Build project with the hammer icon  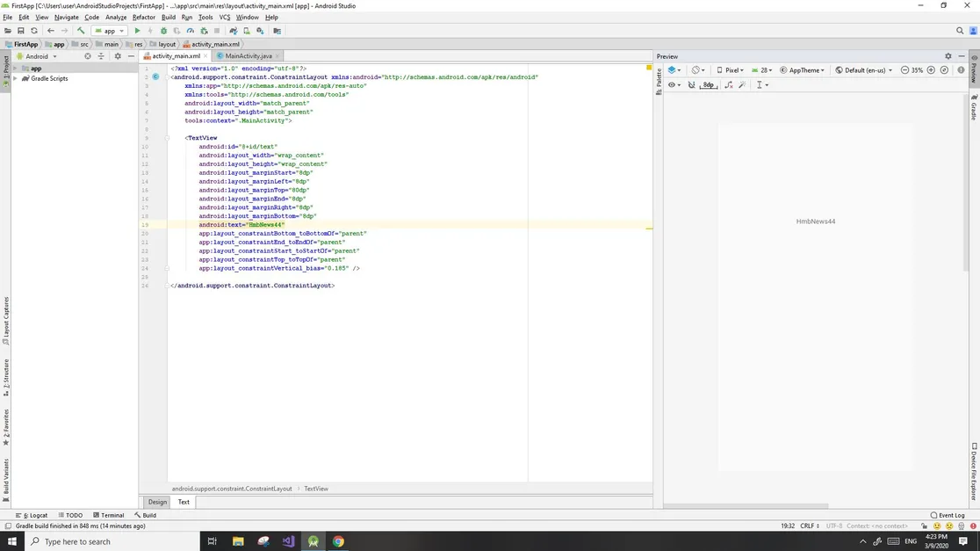[x=81, y=31]
